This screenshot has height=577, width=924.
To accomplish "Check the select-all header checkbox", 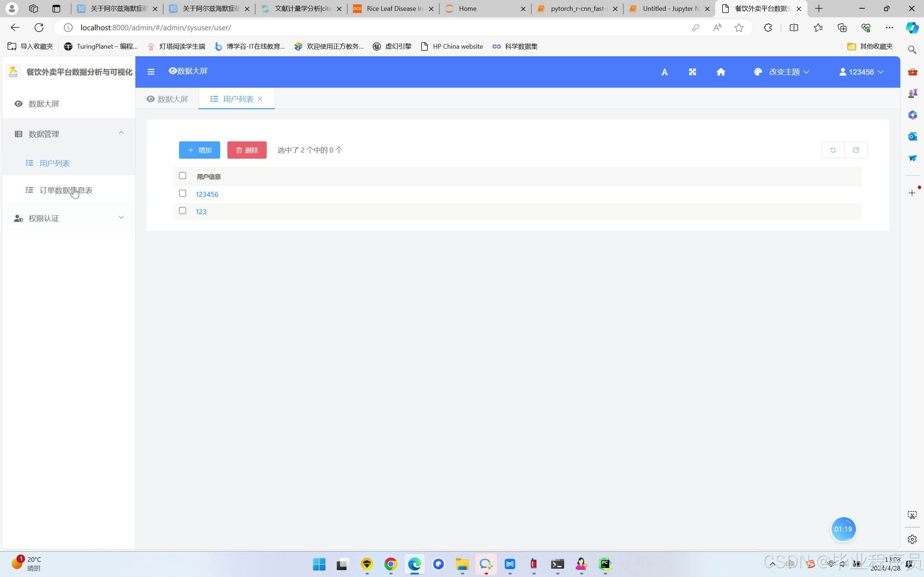I will point(183,176).
